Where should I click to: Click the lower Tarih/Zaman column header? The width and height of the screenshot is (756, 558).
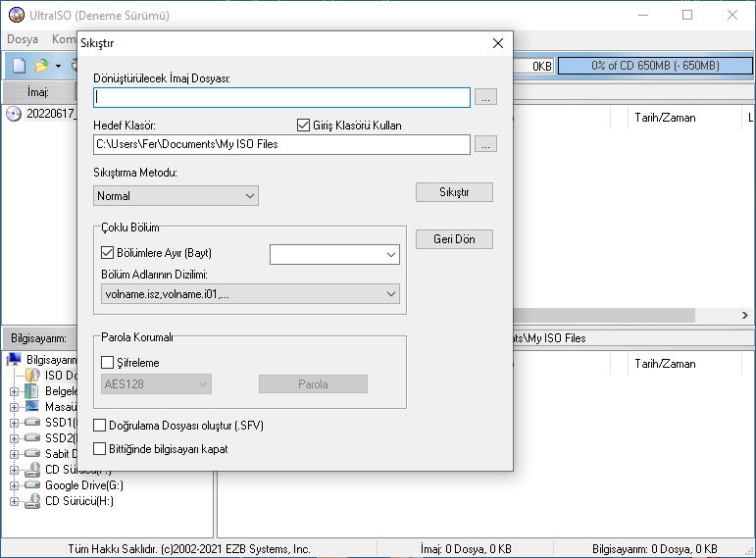(665, 364)
